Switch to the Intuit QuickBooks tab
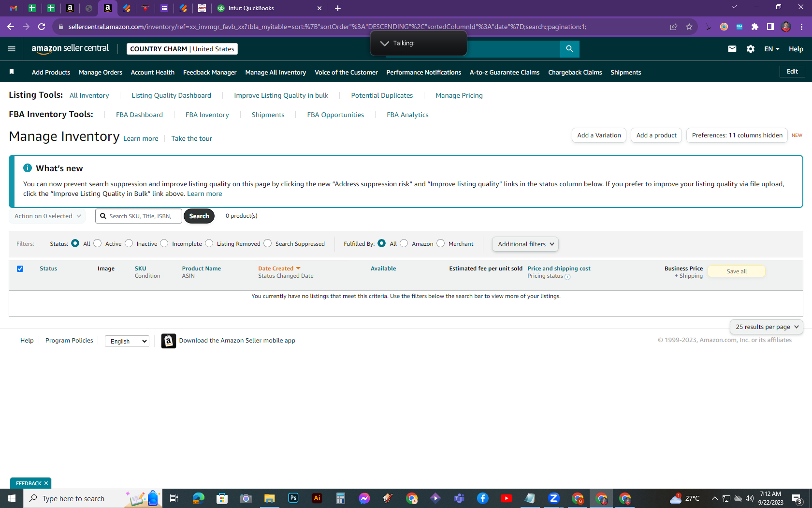Screen dimensions: 812x508 tap(269, 8)
